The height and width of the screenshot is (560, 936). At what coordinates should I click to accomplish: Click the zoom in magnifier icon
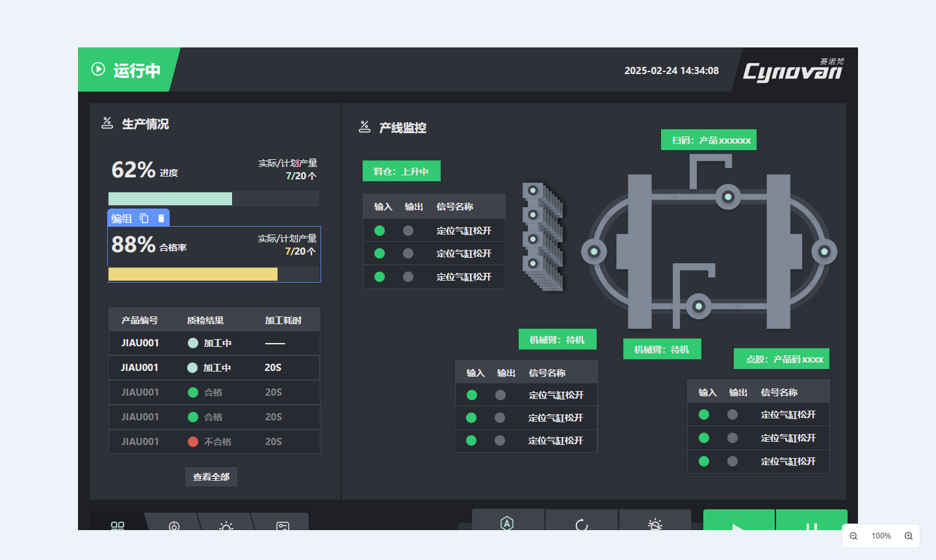pos(909,536)
